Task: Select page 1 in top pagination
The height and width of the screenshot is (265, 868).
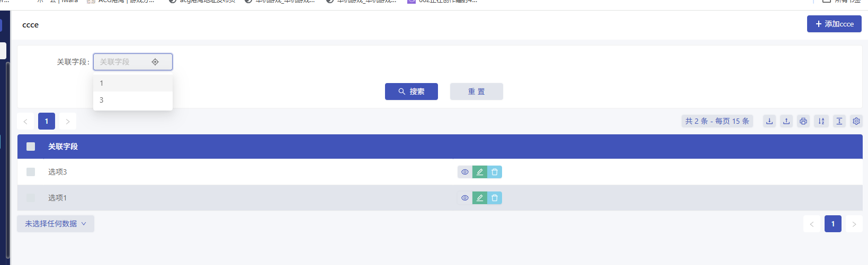Action: tap(47, 121)
